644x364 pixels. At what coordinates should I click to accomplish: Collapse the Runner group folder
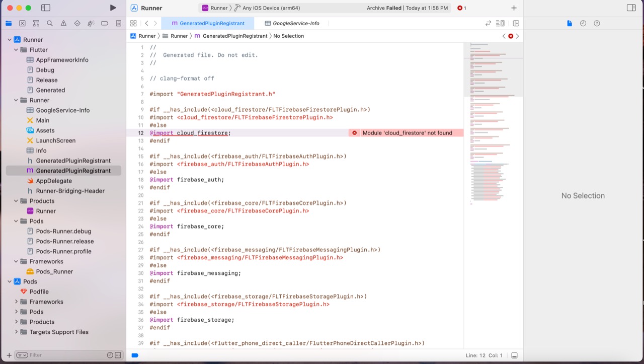pyautogui.click(x=16, y=100)
